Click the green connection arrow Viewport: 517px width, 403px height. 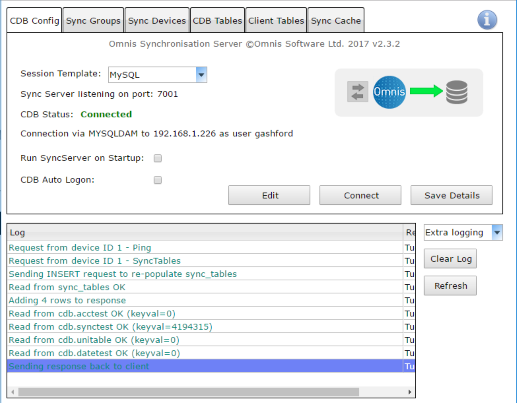point(426,91)
